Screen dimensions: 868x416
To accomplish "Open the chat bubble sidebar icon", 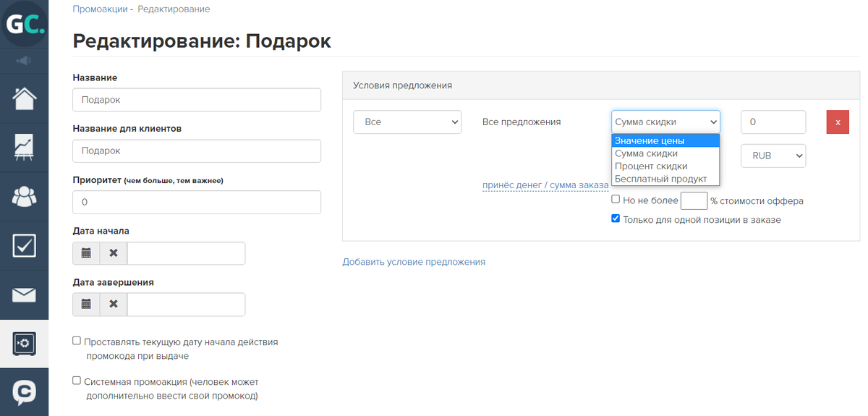I will pos(25,392).
